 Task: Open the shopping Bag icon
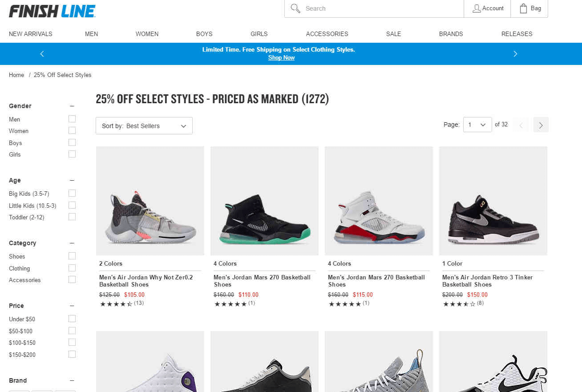pyautogui.click(x=523, y=8)
